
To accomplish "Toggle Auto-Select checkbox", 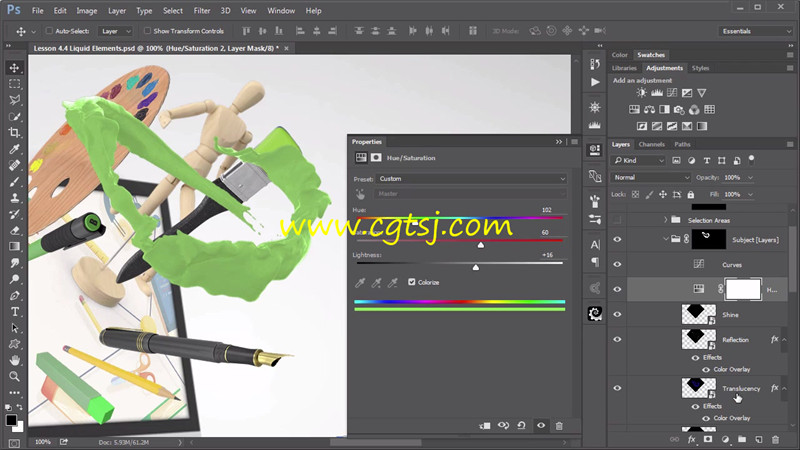I will coord(49,31).
